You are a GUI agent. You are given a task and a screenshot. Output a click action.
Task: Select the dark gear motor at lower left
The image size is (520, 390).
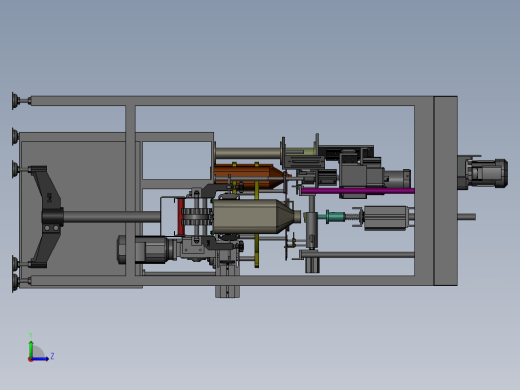(x=147, y=249)
